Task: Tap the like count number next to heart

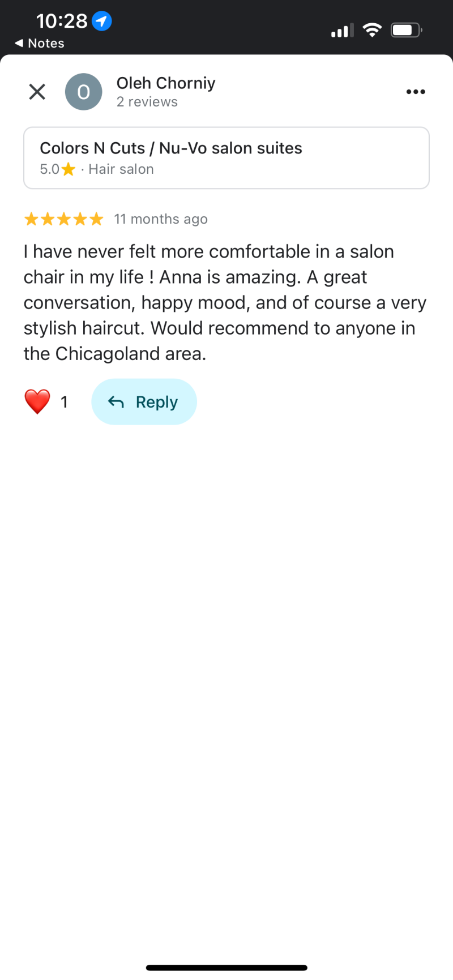Action: 65,402
